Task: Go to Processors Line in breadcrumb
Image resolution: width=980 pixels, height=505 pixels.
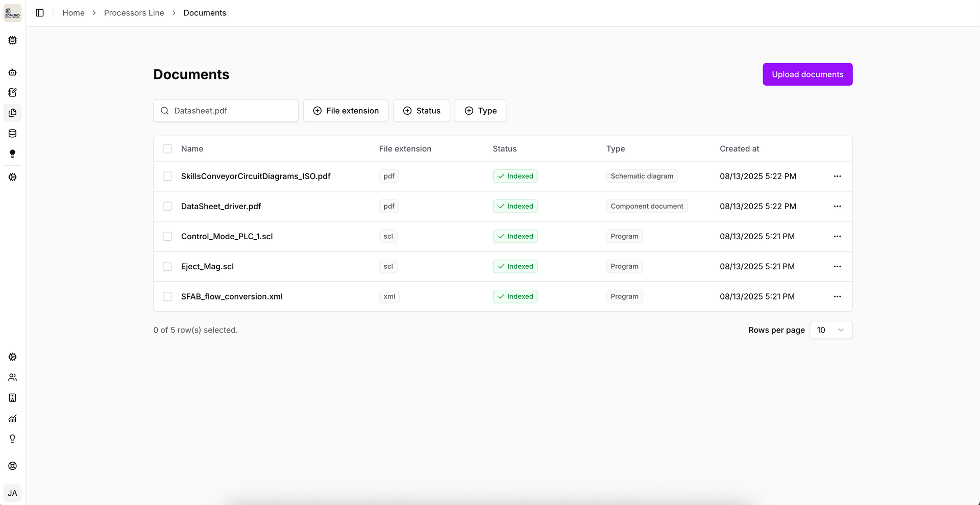Action: coord(134,13)
